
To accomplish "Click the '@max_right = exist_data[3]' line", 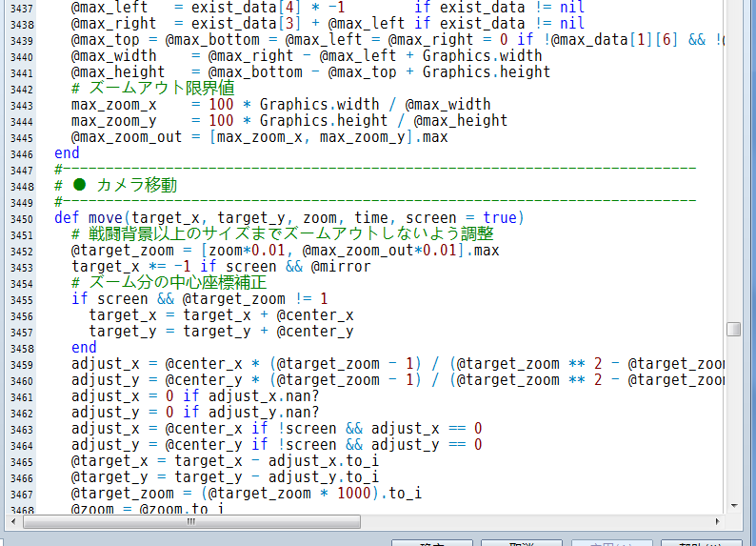I will click(x=328, y=23).
